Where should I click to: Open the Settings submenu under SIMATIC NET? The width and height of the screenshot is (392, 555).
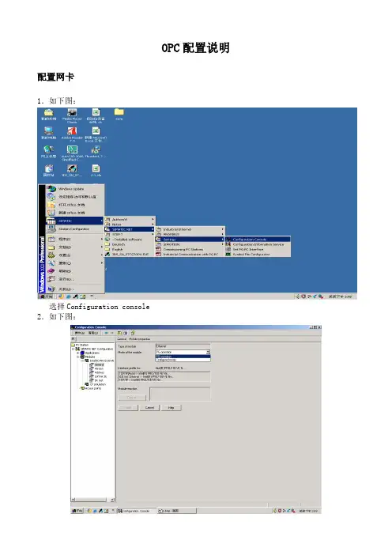(190, 240)
